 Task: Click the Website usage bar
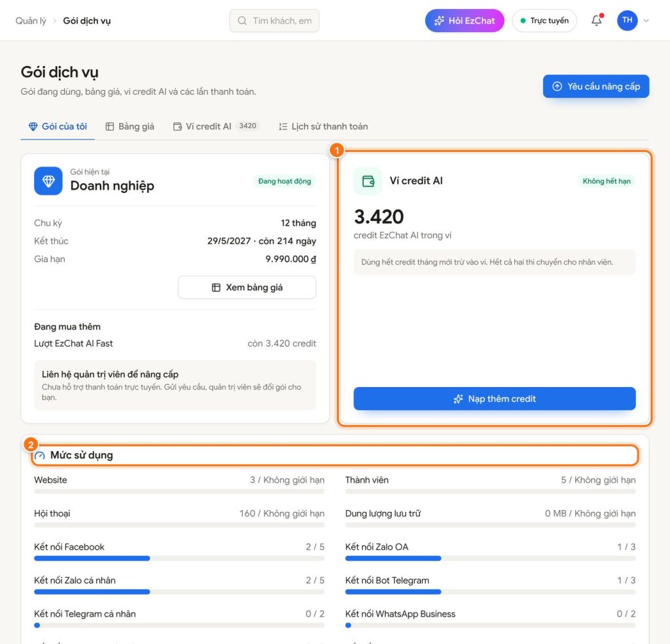pos(179,492)
